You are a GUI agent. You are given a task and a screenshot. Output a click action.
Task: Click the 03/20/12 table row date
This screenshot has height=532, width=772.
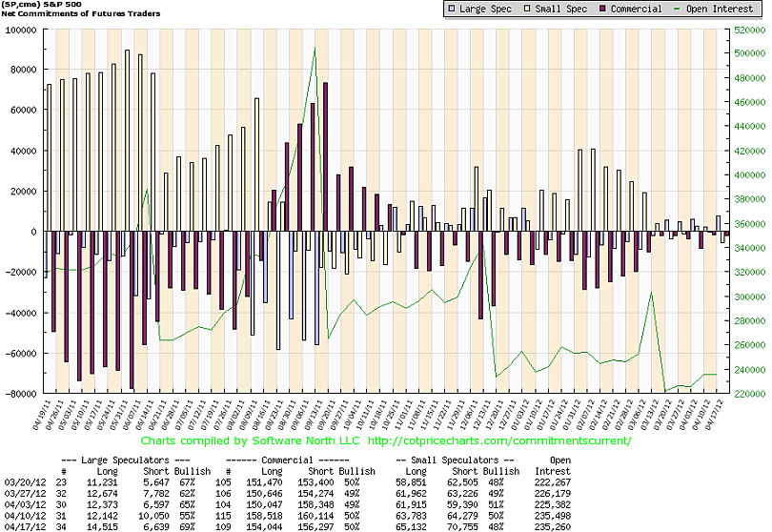click(25, 482)
